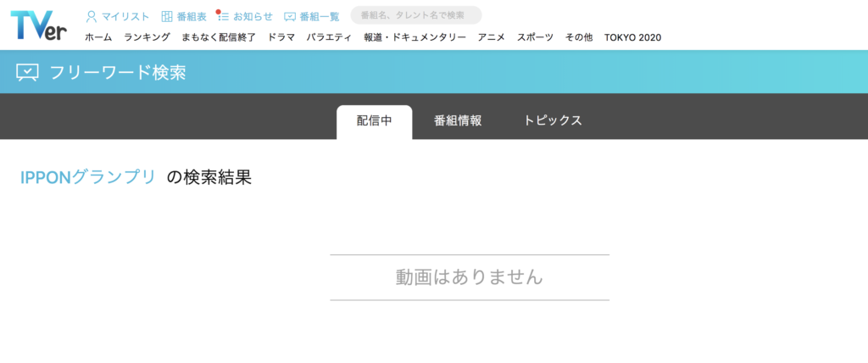Click the 動画はありません message
The image size is (868, 363).
470,276
